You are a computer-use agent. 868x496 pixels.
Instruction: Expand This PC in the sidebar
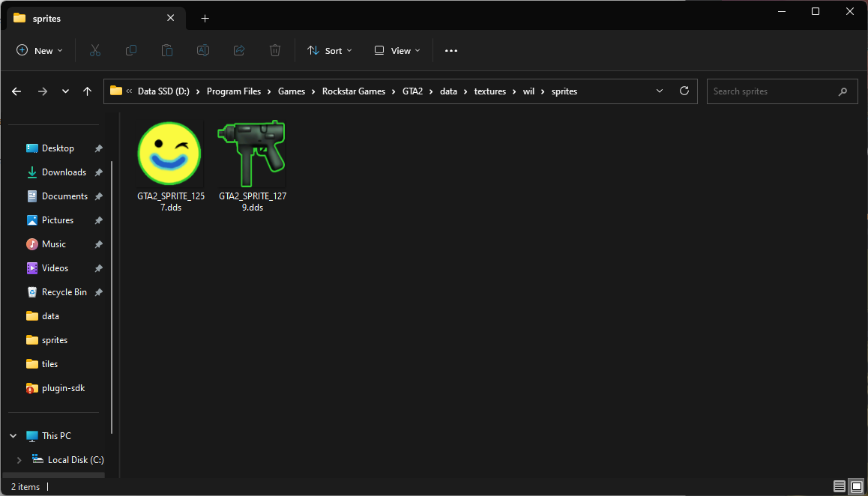click(13, 435)
